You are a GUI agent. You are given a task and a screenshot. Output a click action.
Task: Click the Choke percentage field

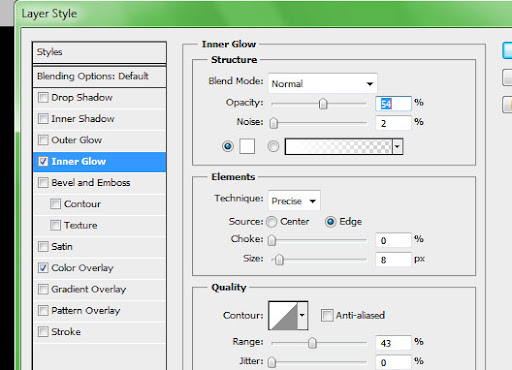click(393, 240)
